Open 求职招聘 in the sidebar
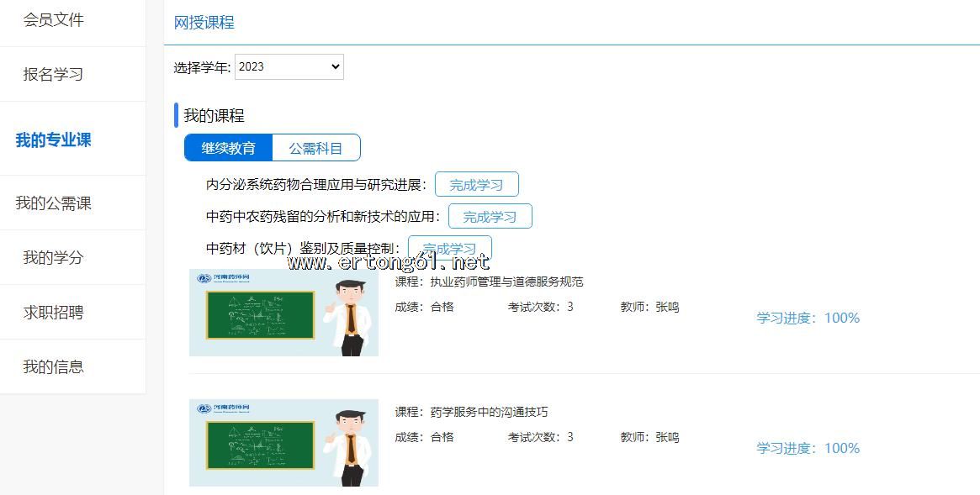Screen dimensions: 980x495 pyautogui.click(x=54, y=313)
